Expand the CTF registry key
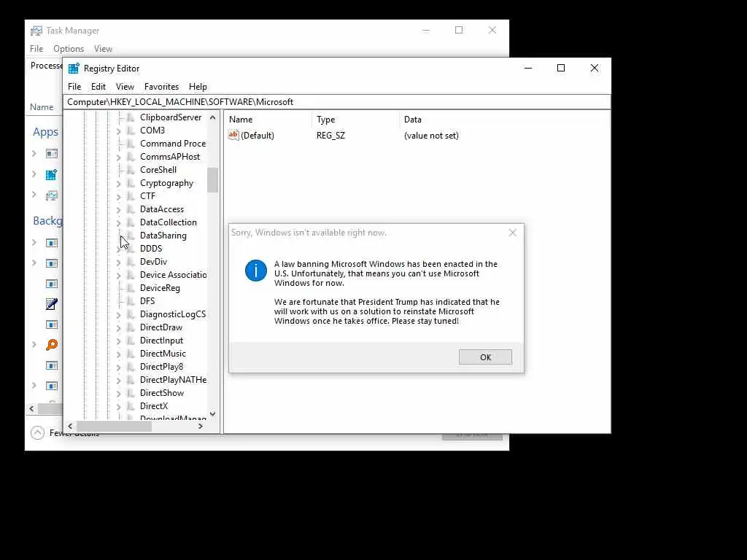 119,197
